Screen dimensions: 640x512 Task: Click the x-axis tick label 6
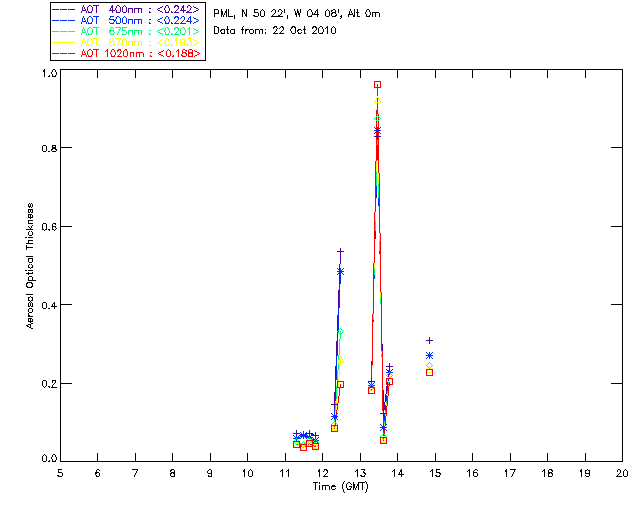(x=98, y=473)
